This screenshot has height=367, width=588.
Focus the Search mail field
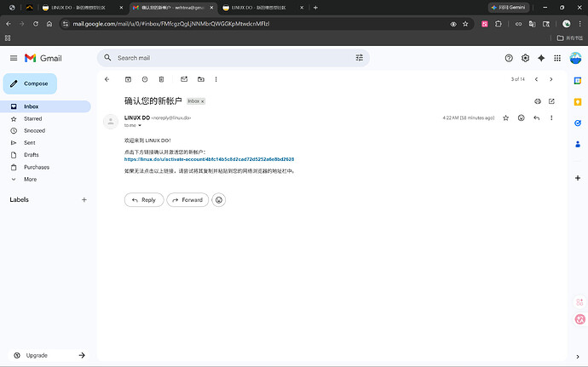point(233,58)
